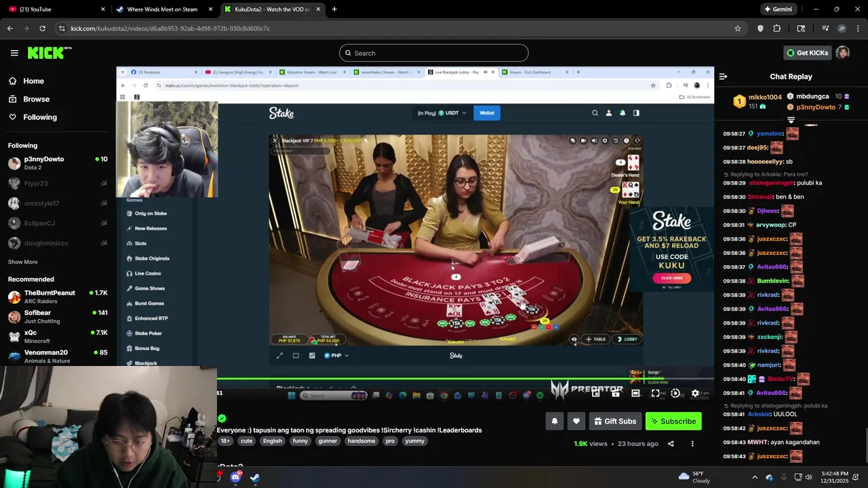Go back using the browser back arrow
The height and width of the screenshot is (488, 868).
[x=9, y=28]
